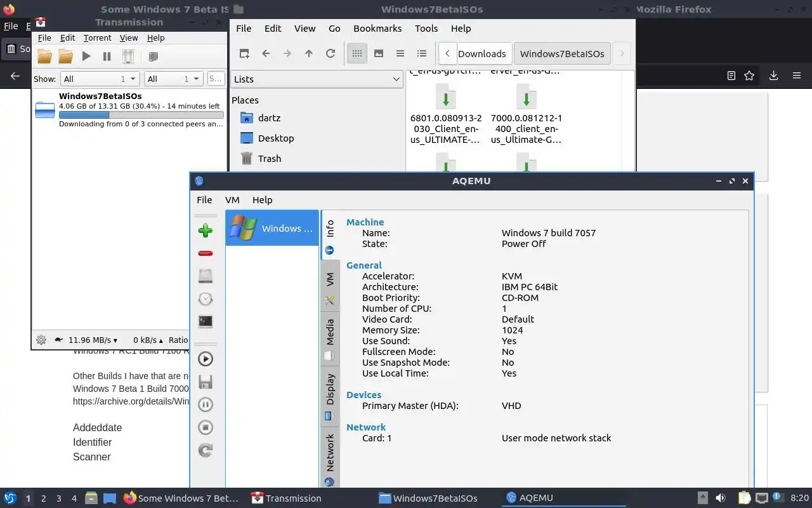Screen dimensions: 812x508
Task: Reset the virtual machine in AQEMU
Action: 205,450
